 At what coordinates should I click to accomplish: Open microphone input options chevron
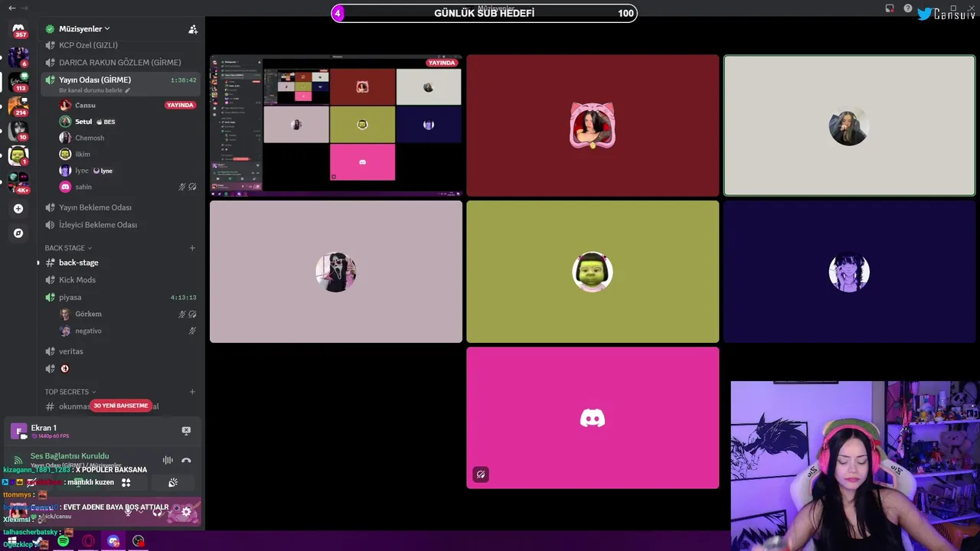pyautogui.click(x=140, y=511)
